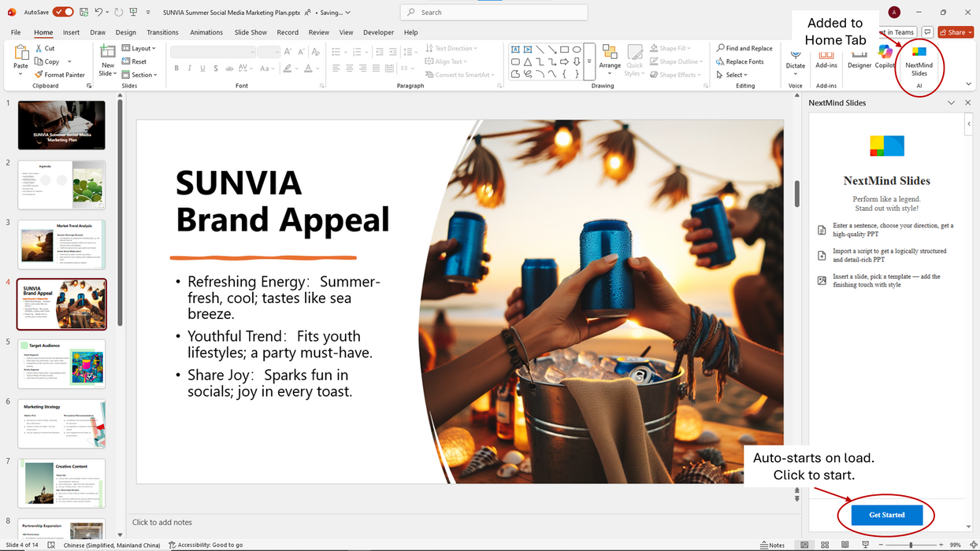Adjust the zoom slider in status bar

click(911, 545)
